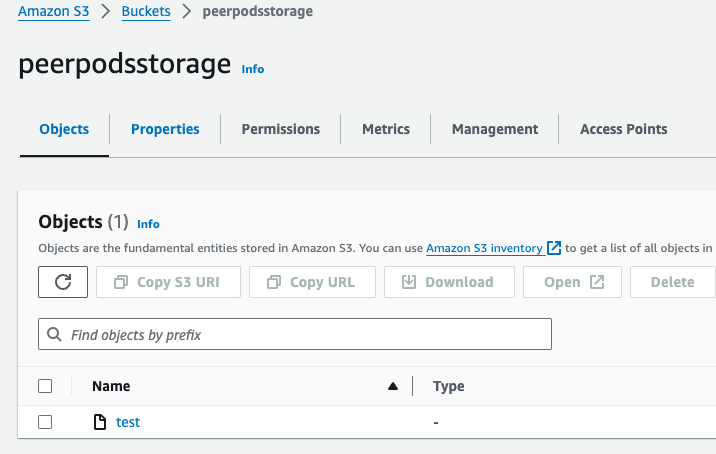The image size is (716, 454).
Task: Click the refresh objects icon button
Action: click(x=63, y=282)
